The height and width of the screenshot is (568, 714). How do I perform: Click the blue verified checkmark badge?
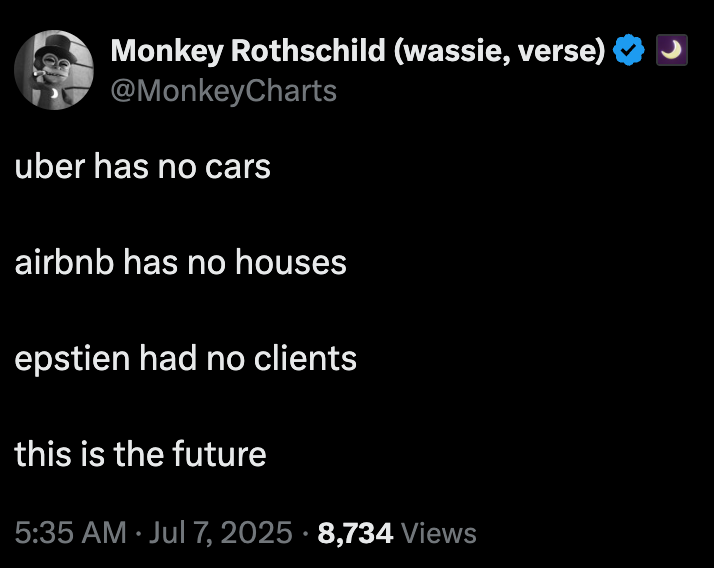(628, 50)
